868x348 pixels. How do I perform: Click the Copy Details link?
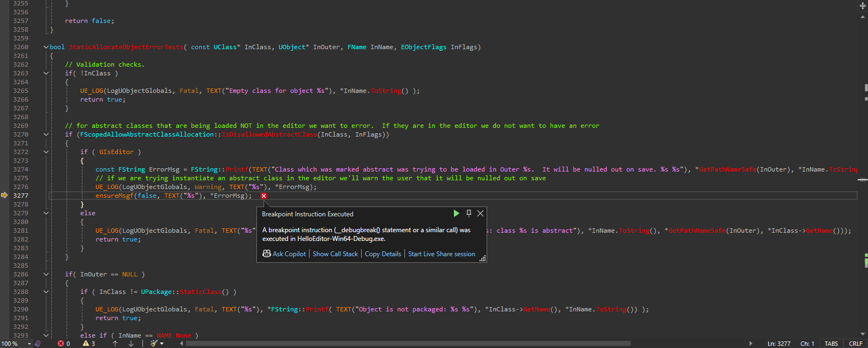click(382, 254)
